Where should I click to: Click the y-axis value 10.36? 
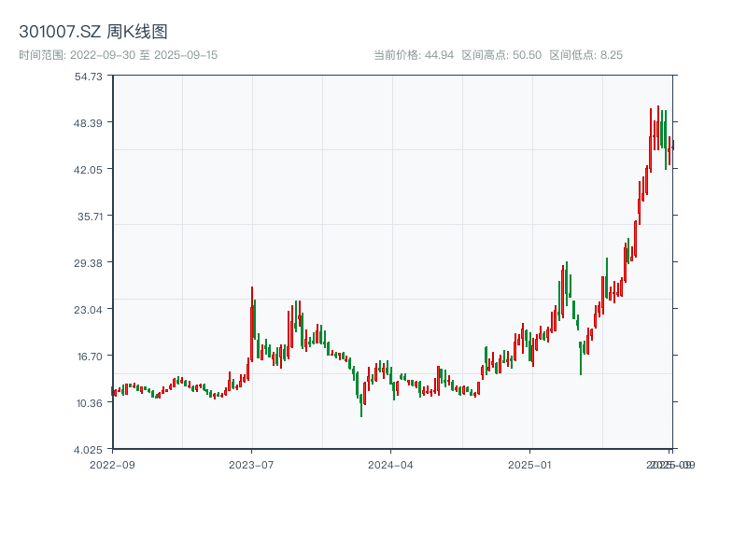(x=90, y=403)
